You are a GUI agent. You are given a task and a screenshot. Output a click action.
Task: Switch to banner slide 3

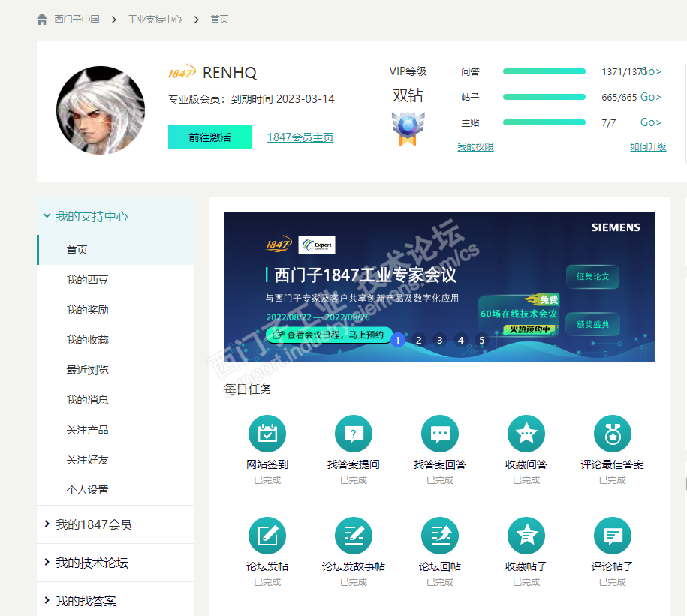[440, 340]
